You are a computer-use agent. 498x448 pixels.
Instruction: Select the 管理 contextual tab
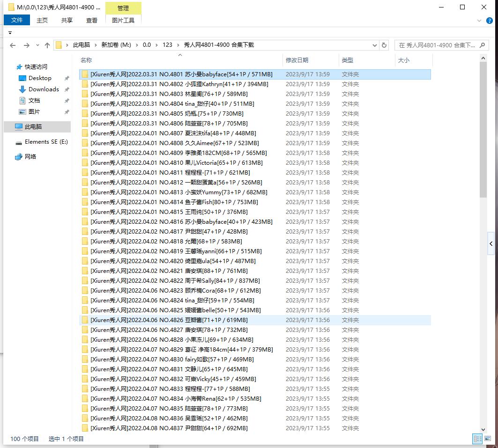(x=123, y=8)
